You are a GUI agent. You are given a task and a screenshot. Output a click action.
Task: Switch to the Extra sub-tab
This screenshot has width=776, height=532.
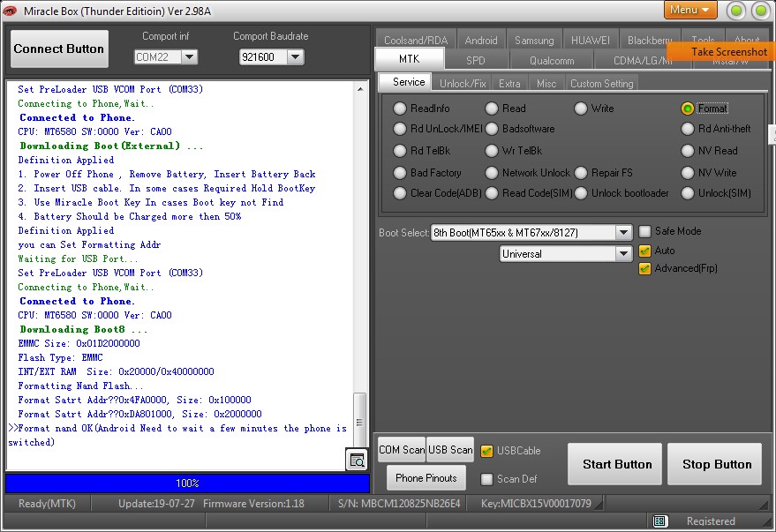(x=509, y=83)
